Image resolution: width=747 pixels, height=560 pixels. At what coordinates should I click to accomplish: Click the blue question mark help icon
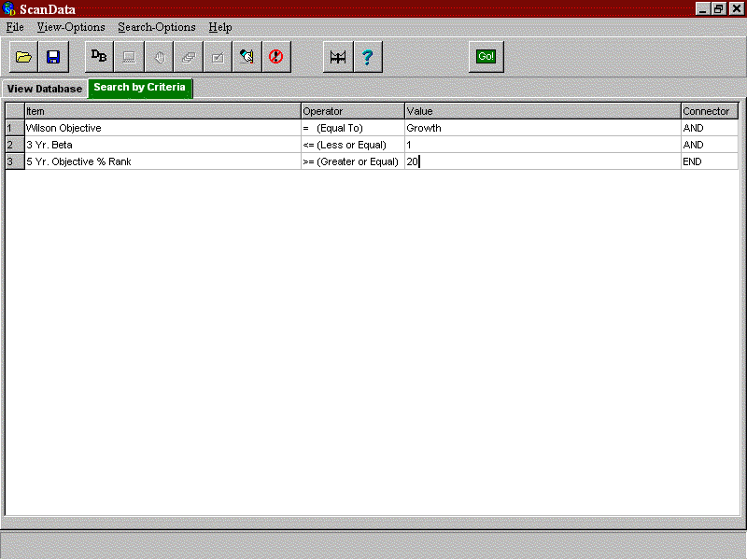367,57
